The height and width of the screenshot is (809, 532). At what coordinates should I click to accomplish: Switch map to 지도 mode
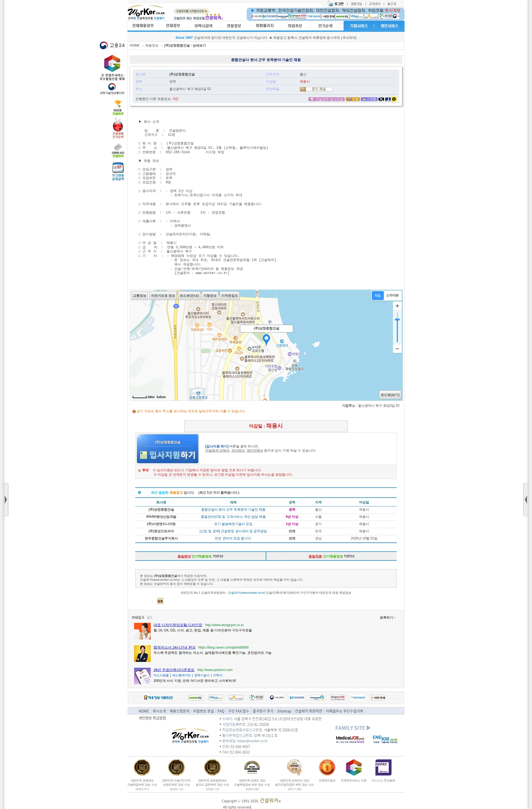[378, 295]
